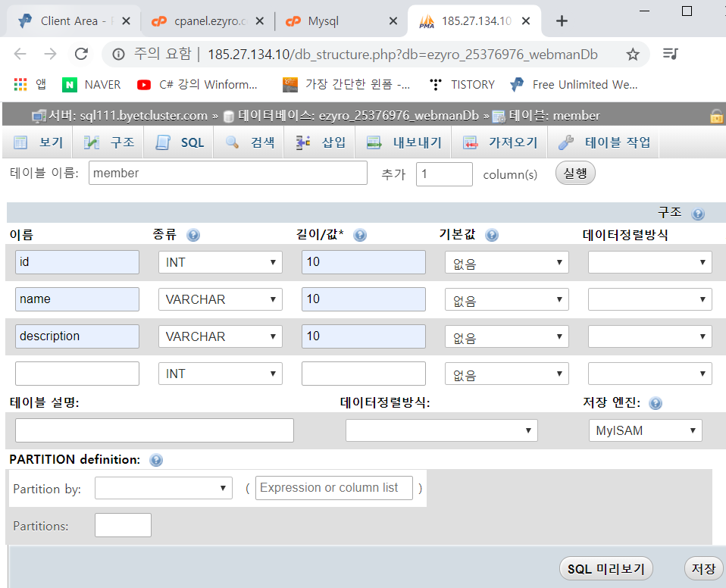726x588 pixels.
Task: Click the 저장 (Save) button
Action: tap(703, 568)
